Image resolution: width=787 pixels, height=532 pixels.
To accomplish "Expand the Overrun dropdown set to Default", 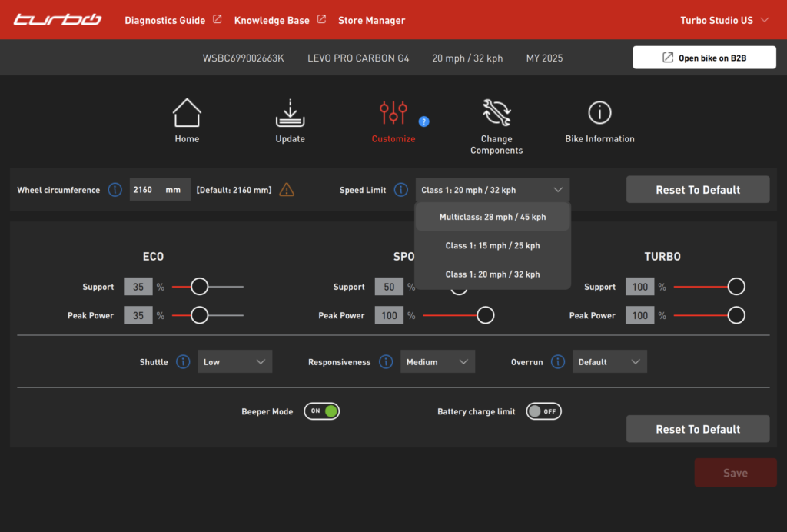I will pyautogui.click(x=609, y=362).
